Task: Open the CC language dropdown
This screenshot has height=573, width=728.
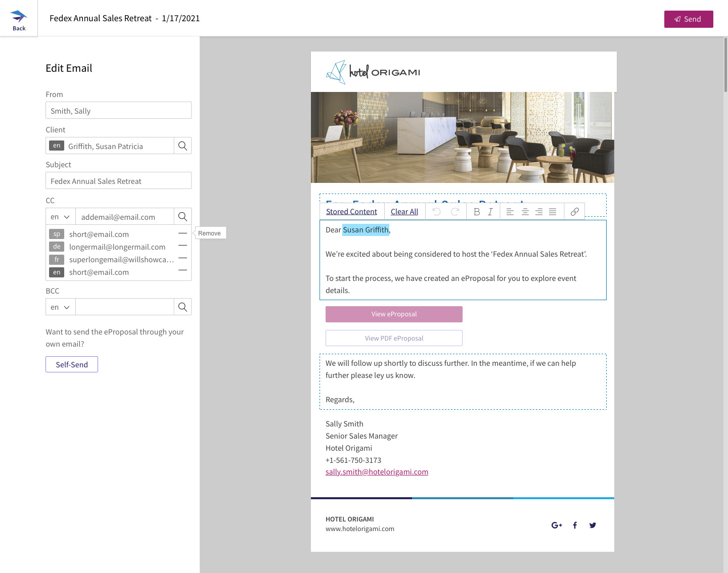Action: tap(61, 217)
